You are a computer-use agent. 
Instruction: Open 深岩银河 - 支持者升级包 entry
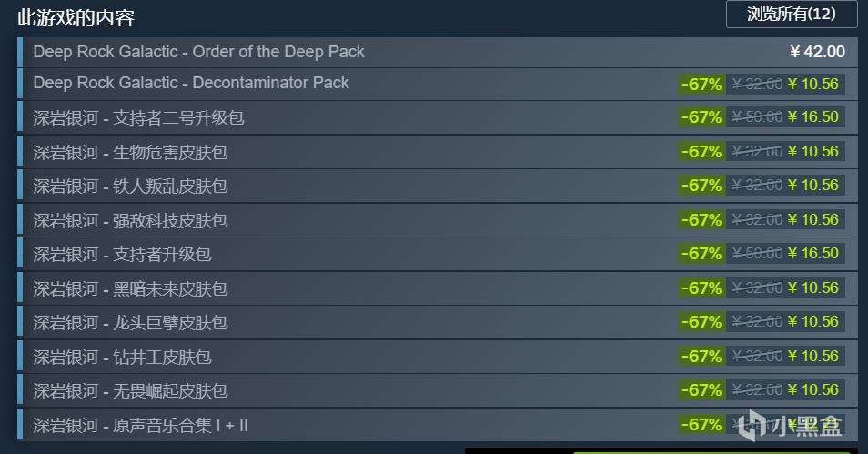tap(438, 254)
